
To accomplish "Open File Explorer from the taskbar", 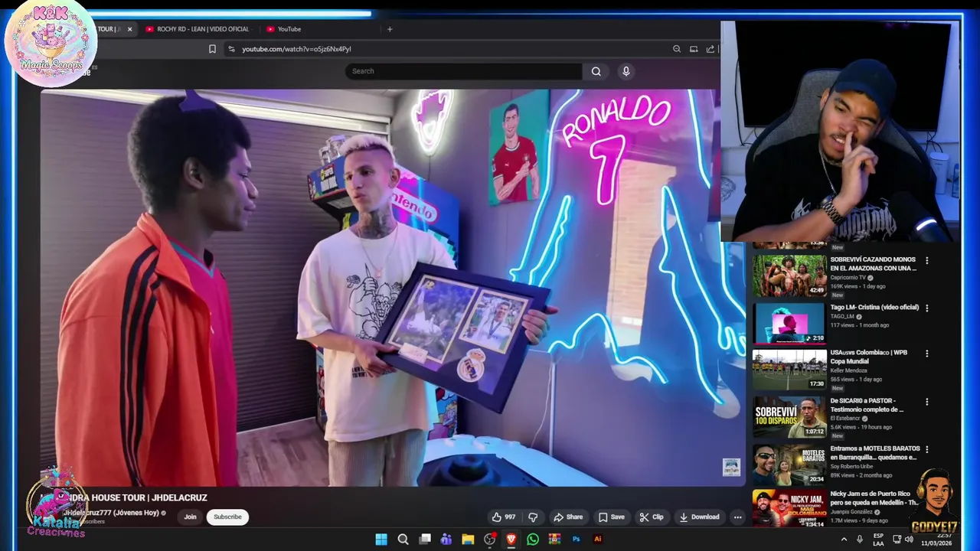I will pyautogui.click(x=468, y=540).
